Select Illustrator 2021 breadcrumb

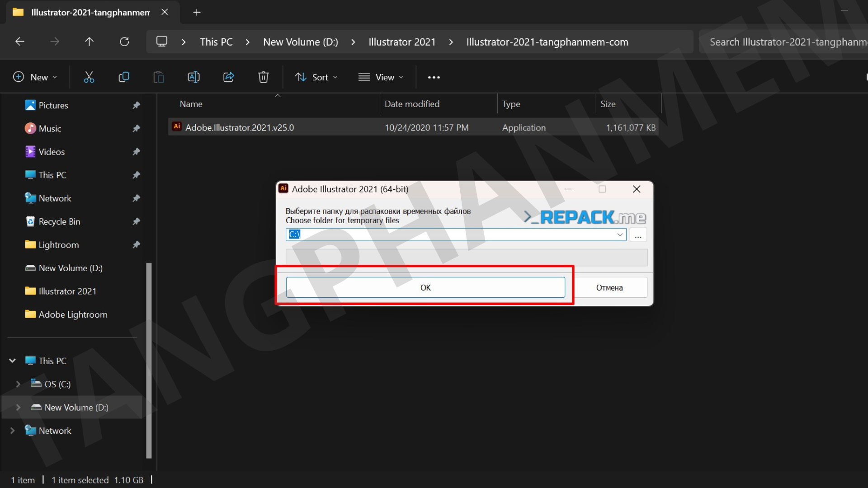(402, 42)
